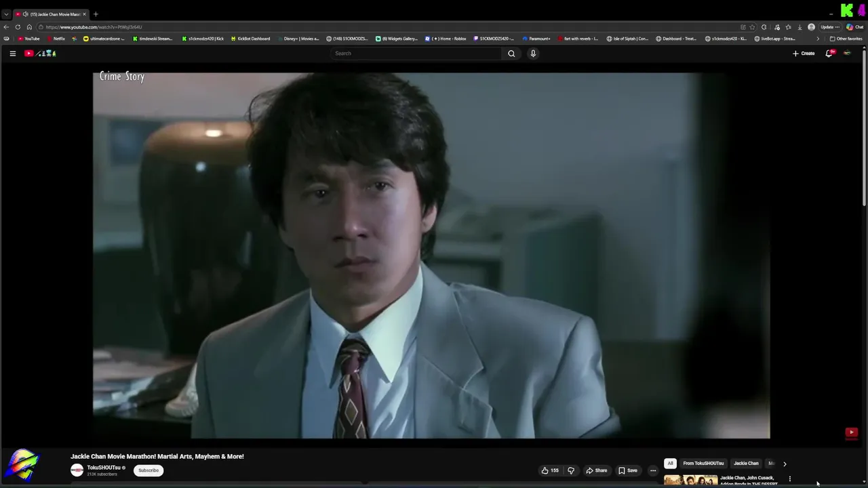The width and height of the screenshot is (868, 488).
Task: Like the video with 155 likes
Action: click(550, 470)
